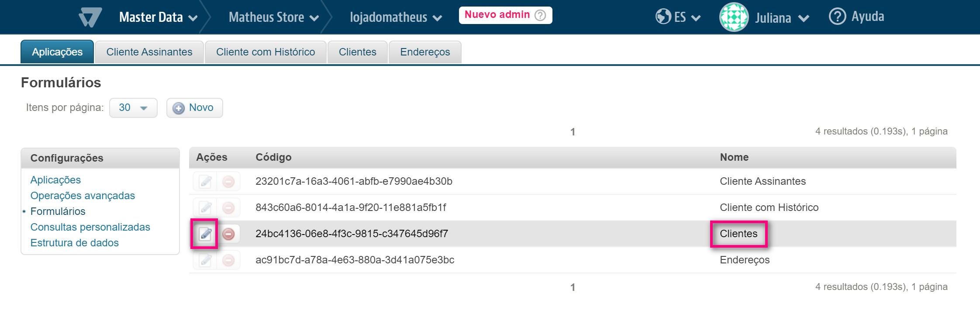The height and width of the screenshot is (335, 980).
Task: Switch to the Endereços tab
Action: point(425,52)
